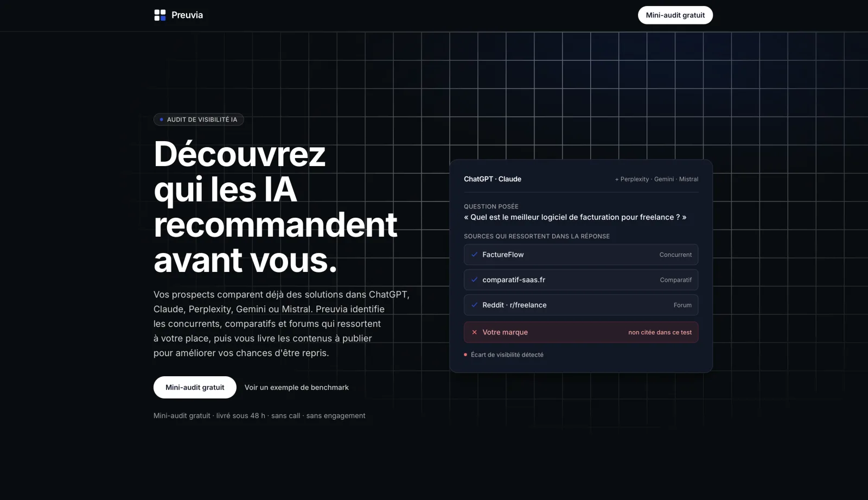Click the 'Écart de visibilité détecté' text

pos(507,355)
